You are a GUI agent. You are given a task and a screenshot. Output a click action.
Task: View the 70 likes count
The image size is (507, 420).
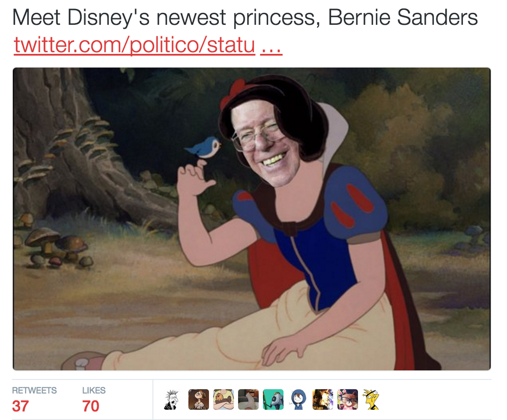coord(91,406)
